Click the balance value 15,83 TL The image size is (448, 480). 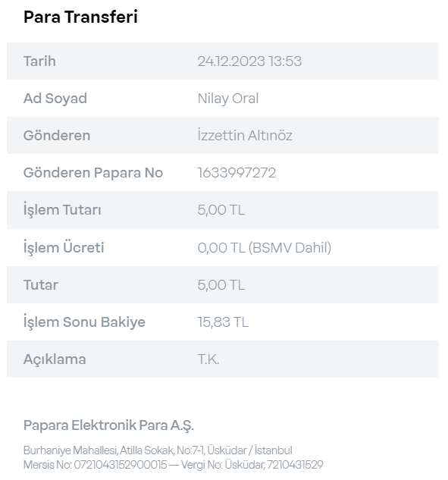[x=223, y=322]
